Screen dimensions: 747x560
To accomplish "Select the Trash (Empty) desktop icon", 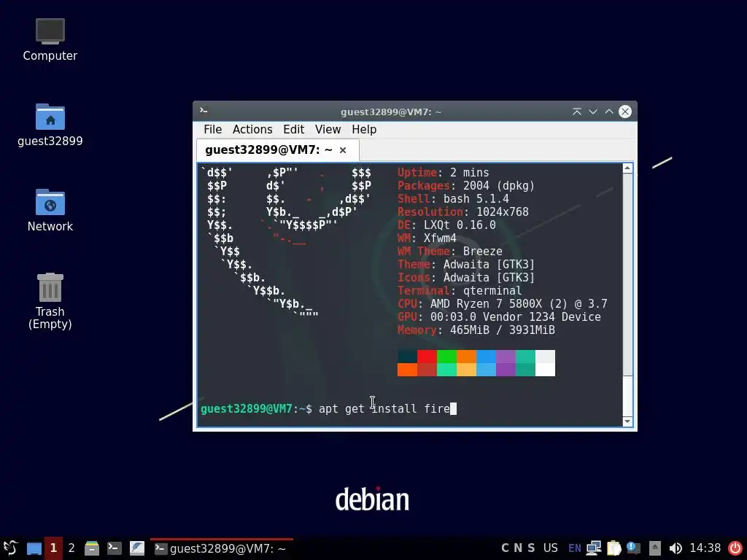I will [50, 301].
